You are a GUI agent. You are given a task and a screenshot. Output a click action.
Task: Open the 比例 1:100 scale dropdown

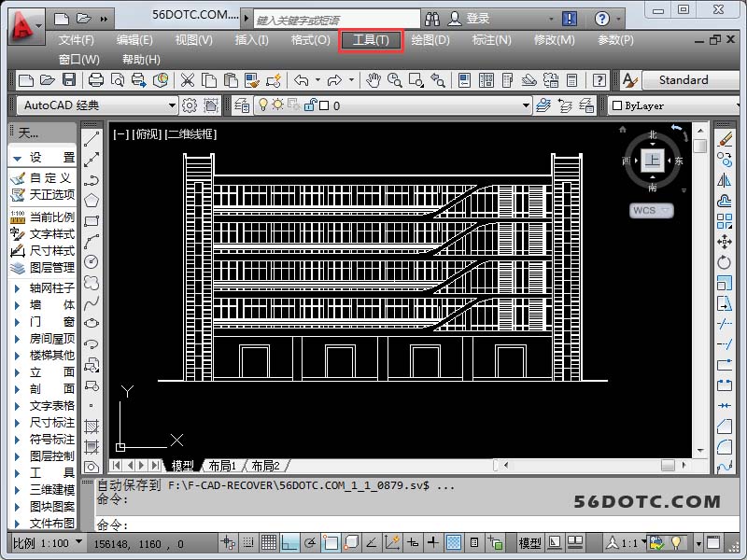(x=78, y=542)
